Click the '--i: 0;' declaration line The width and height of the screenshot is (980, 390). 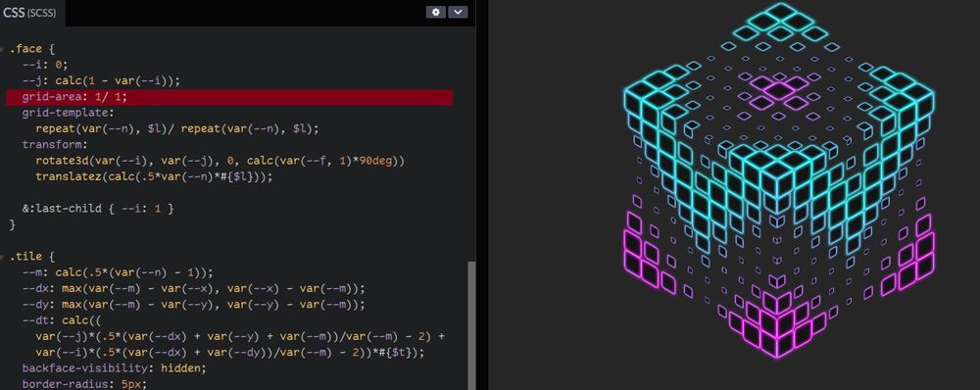(44, 65)
